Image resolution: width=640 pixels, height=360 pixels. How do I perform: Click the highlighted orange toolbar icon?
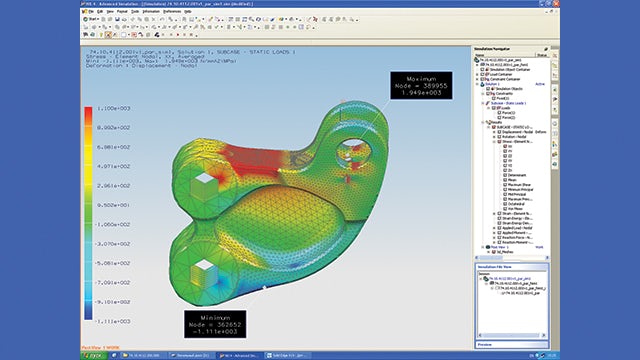[x=108, y=35]
